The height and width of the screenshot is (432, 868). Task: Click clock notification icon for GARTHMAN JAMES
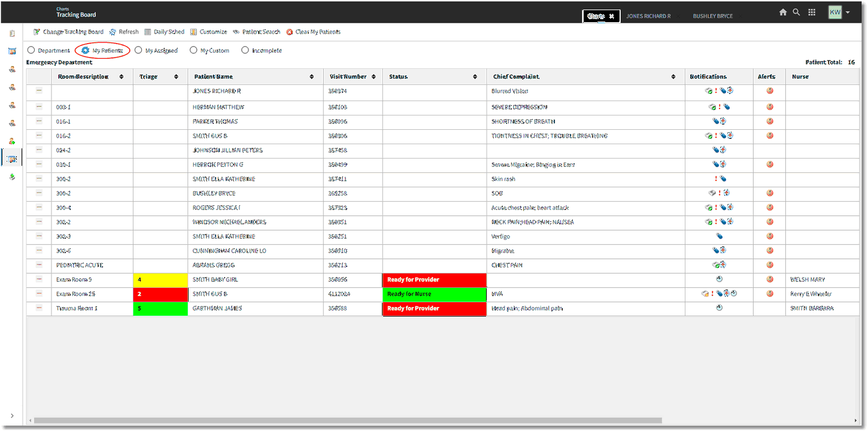[720, 308]
